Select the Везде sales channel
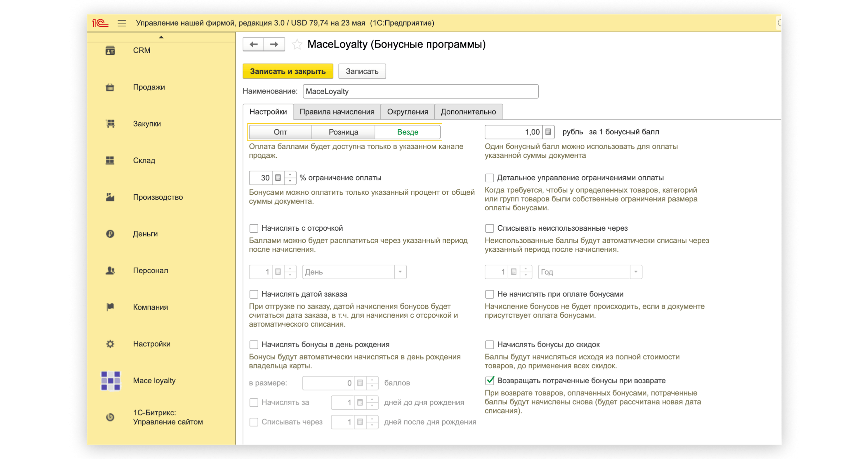868x459 pixels. (408, 132)
